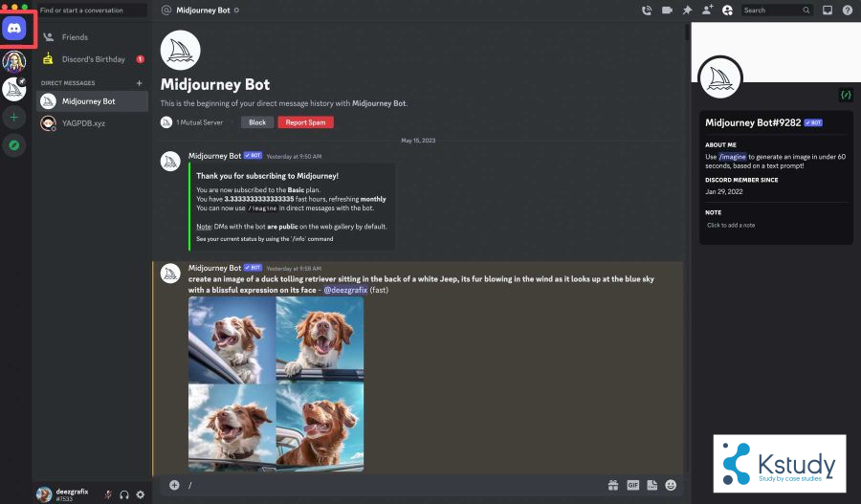This screenshot has width=861, height=504.
Task: Open the Help icon in the header
Action: tap(847, 11)
